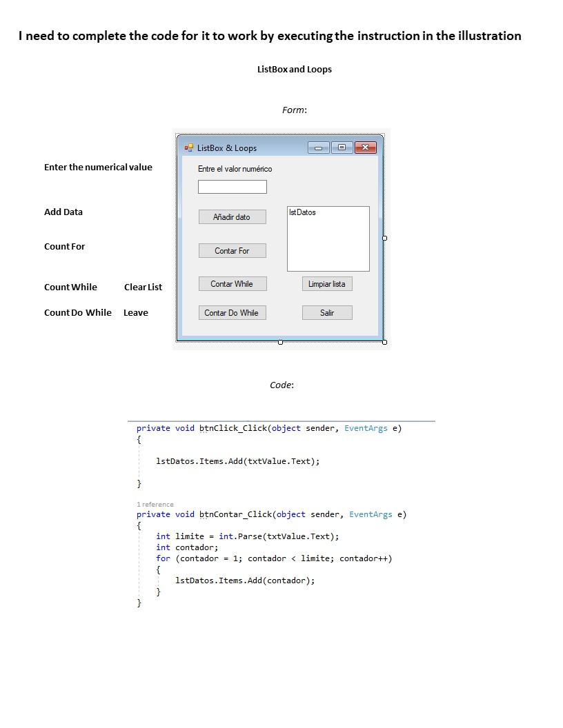Click the bottom-center resize handle of the form
This screenshot has height=728, width=563.
(280, 342)
